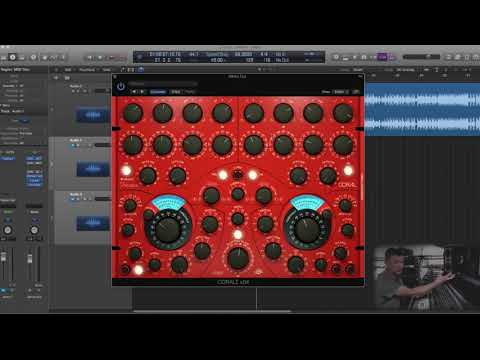Adjust the left channel strip volume fader

coord(3,257)
